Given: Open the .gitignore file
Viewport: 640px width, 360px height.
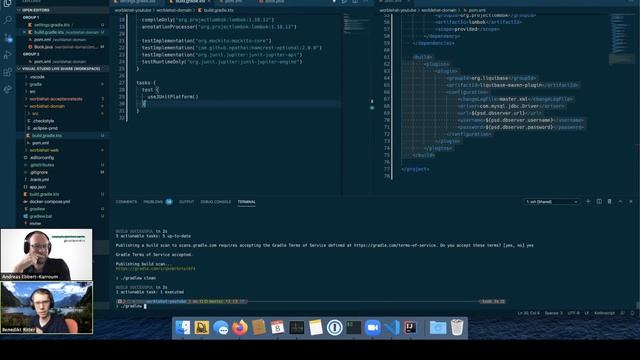Looking at the screenshot, I should [x=39, y=172].
